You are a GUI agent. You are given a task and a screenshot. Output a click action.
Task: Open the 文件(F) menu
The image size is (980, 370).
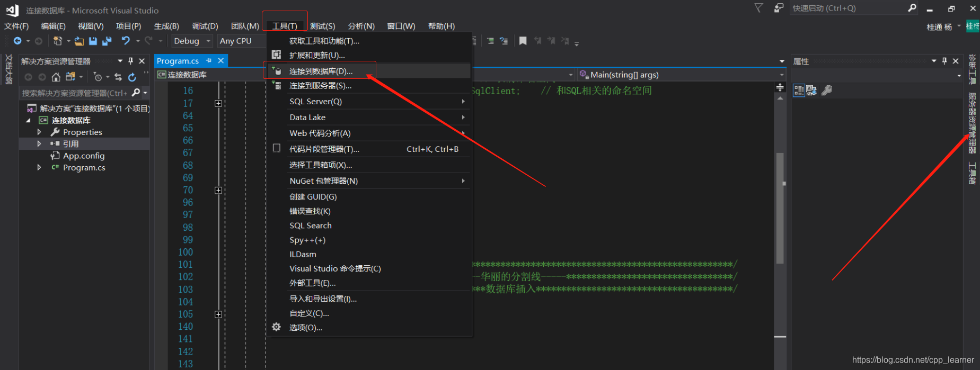click(16, 26)
